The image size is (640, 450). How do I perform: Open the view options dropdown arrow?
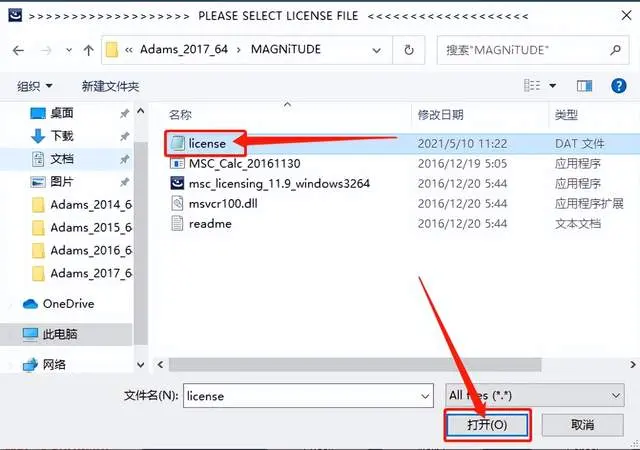(x=552, y=86)
